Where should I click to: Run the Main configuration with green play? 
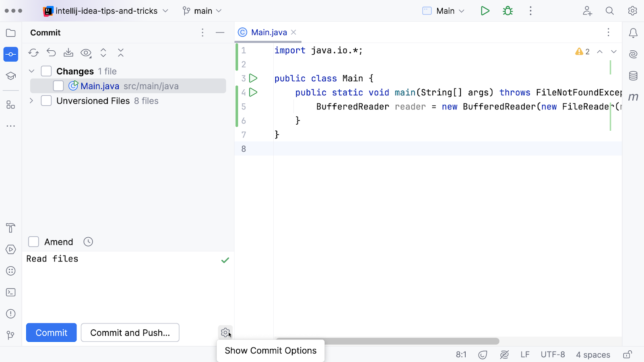[485, 11]
